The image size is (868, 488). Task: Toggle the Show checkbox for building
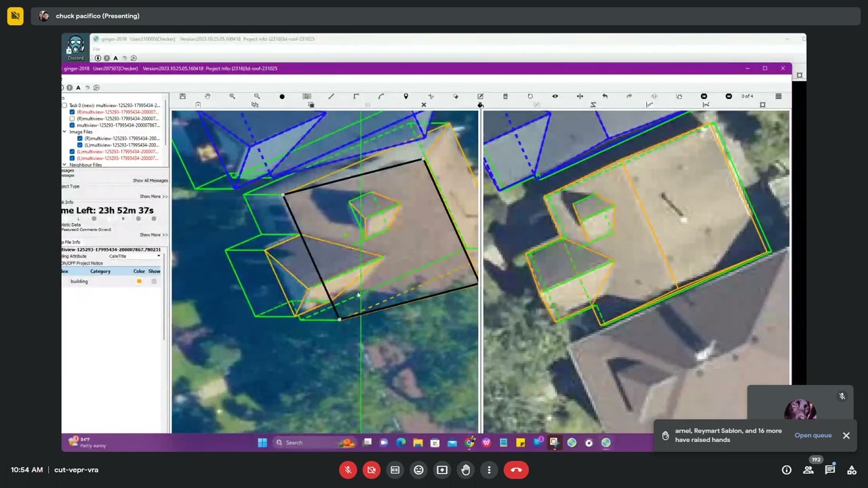pyautogui.click(x=154, y=281)
